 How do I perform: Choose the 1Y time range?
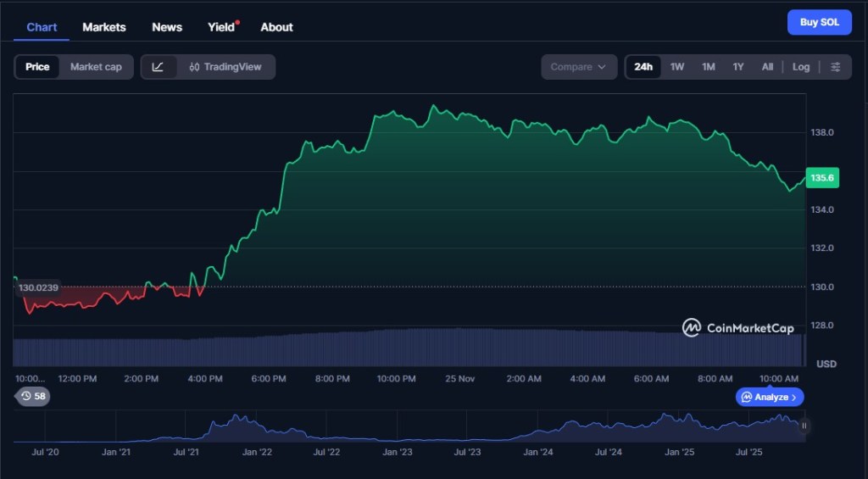point(738,67)
